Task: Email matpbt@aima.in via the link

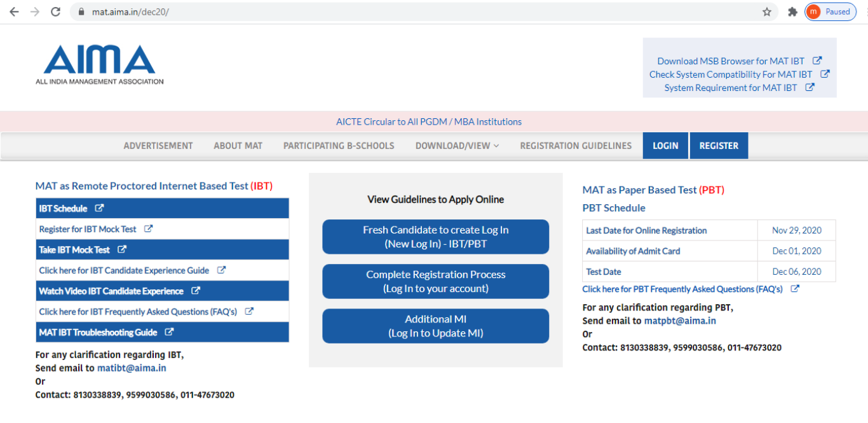Action: [x=681, y=321]
